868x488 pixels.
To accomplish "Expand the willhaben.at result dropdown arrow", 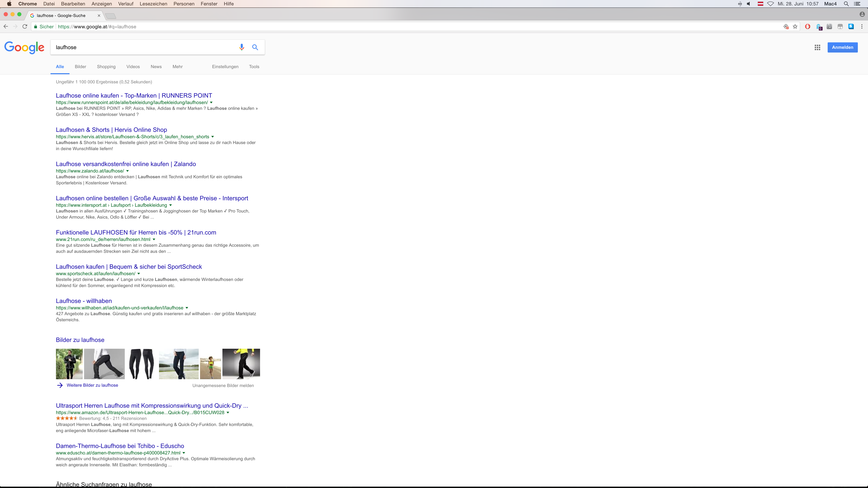I will [x=187, y=308].
